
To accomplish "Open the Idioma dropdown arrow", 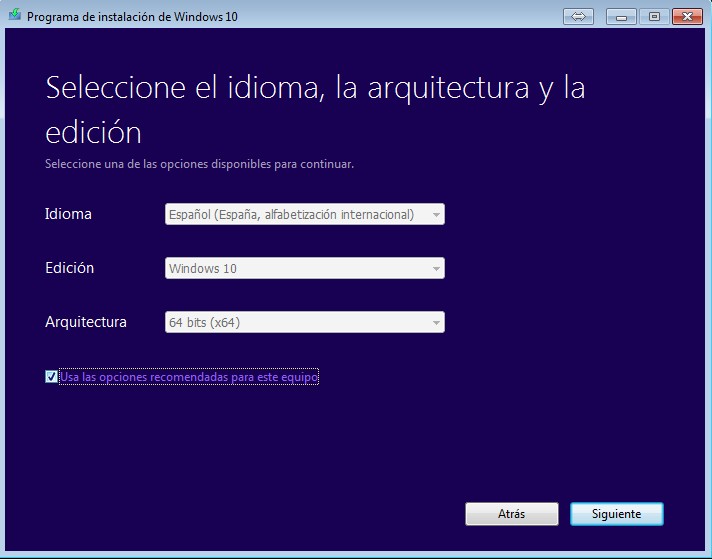I will pyautogui.click(x=435, y=214).
